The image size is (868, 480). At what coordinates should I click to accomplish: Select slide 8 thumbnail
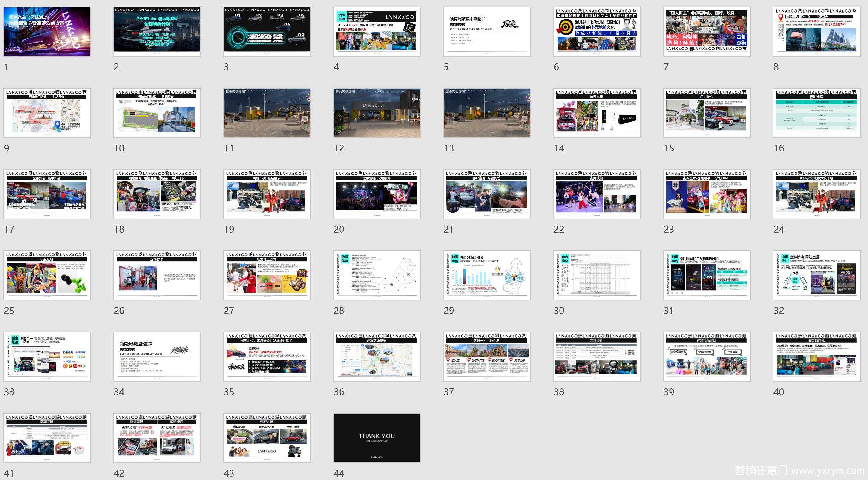point(817,32)
